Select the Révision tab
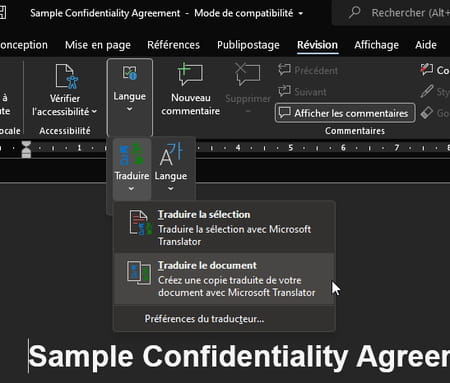The width and height of the screenshot is (450, 383). click(317, 45)
